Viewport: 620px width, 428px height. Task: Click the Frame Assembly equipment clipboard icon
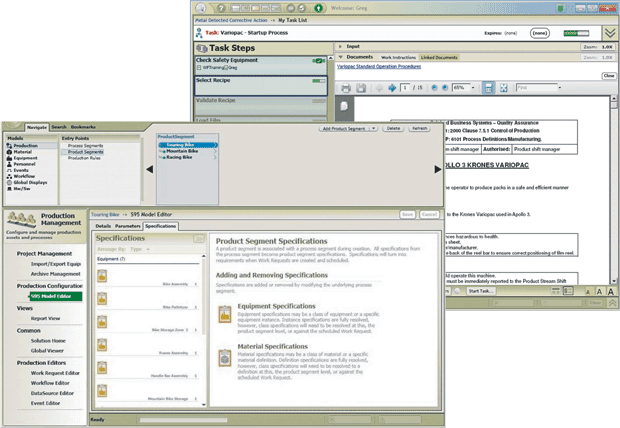pyautogui.click(x=102, y=345)
